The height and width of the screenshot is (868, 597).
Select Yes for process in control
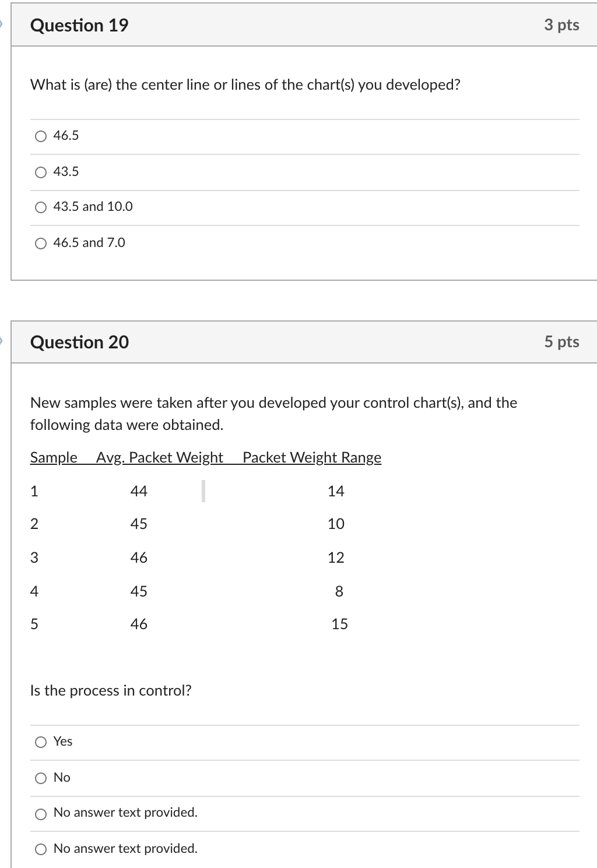tap(40, 742)
